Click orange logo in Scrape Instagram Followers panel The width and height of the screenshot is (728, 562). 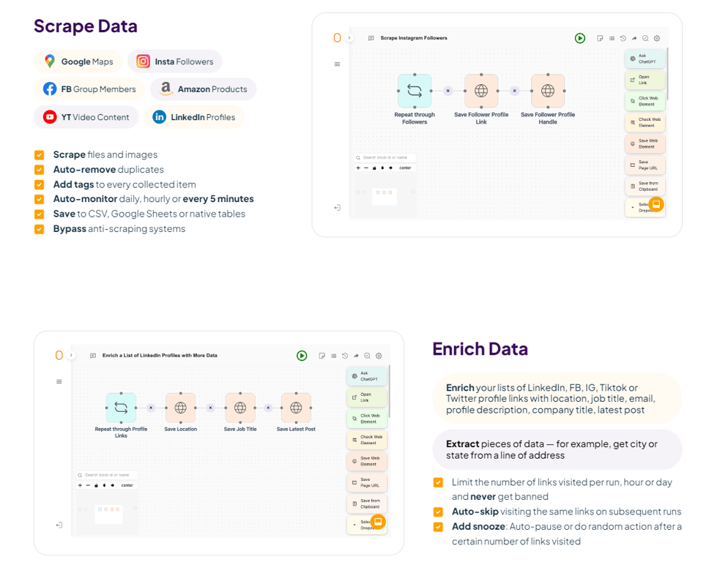[x=338, y=37]
